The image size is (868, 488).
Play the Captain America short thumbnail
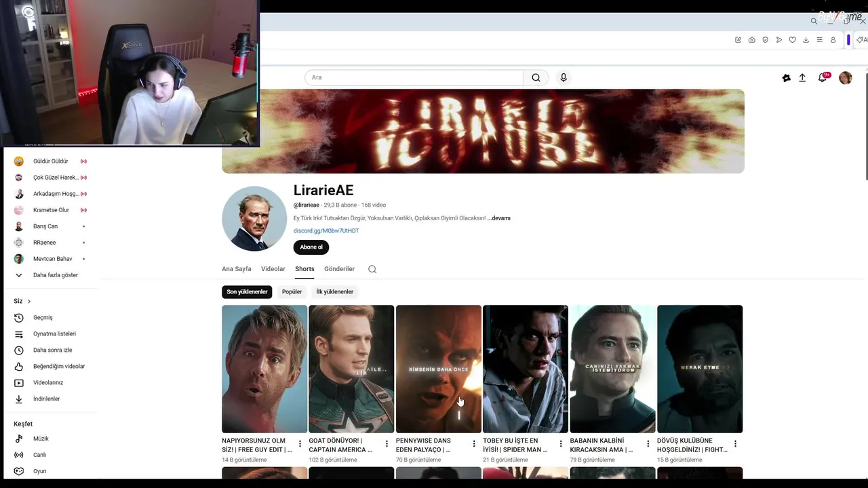point(351,369)
